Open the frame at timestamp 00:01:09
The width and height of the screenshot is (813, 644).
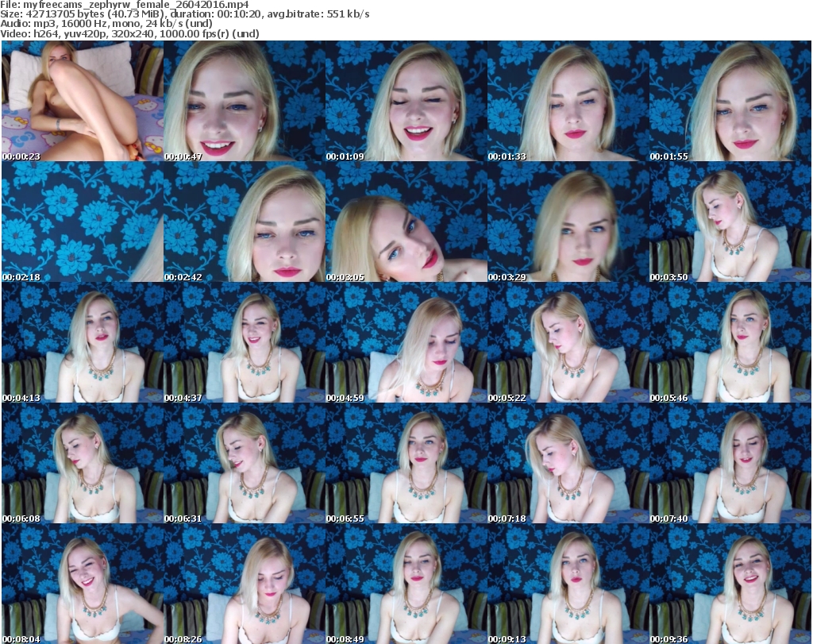pyautogui.click(x=406, y=101)
